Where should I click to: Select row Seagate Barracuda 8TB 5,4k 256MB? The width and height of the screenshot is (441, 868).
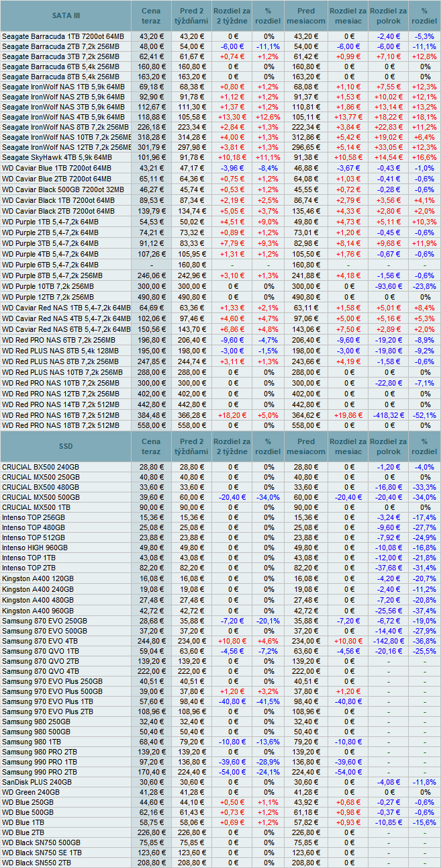click(220, 77)
